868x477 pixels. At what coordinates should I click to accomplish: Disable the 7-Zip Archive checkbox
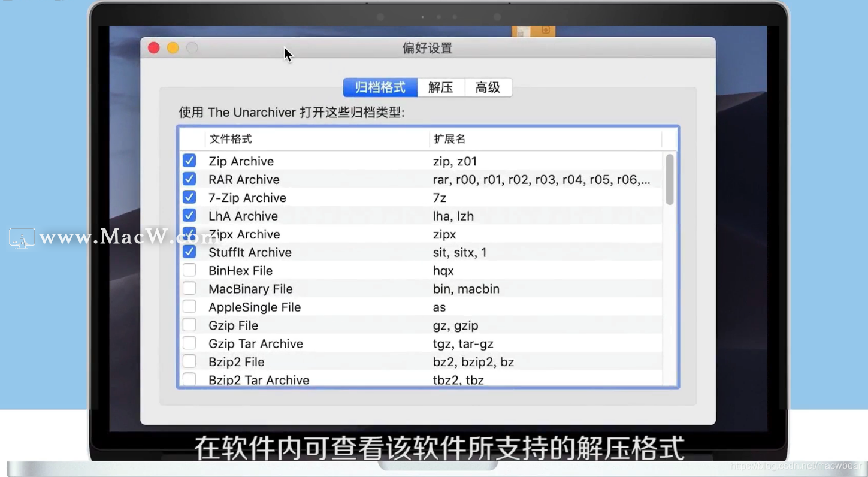coord(189,197)
